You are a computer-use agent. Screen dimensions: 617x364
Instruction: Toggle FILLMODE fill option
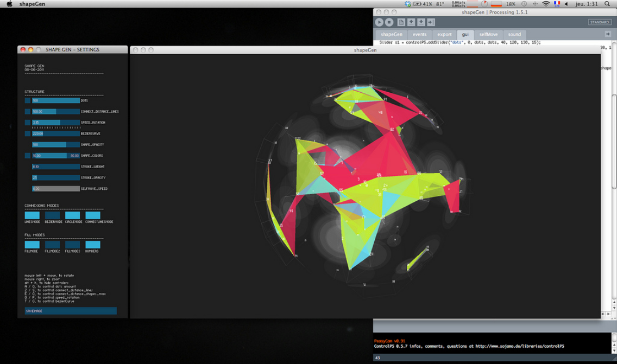coord(32,245)
